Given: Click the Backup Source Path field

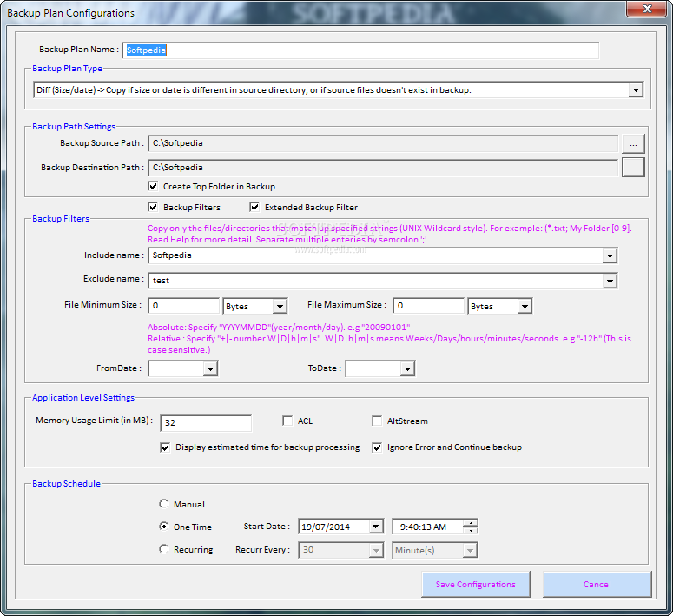Looking at the screenshot, I should (383, 143).
